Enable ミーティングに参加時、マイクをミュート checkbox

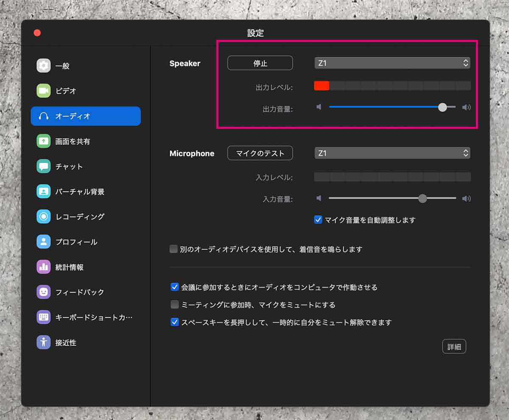click(x=174, y=305)
